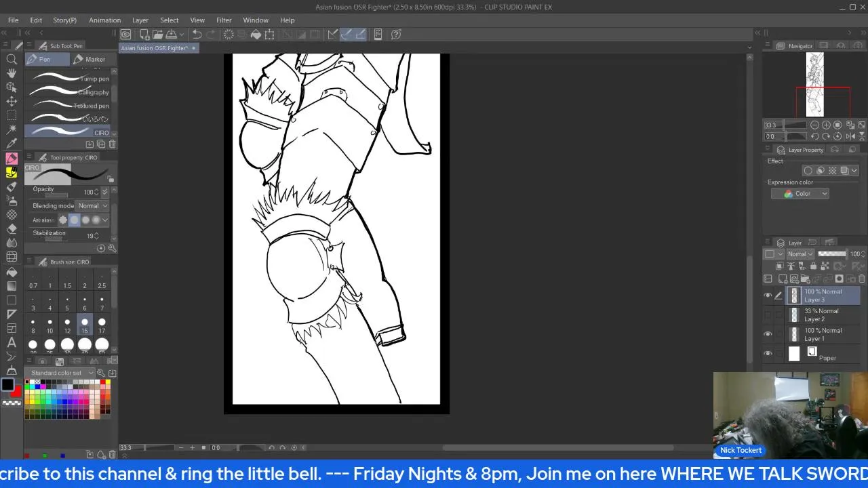The height and width of the screenshot is (488, 868).
Task: Open sub tool detail wrench icon
Action: point(112,248)
